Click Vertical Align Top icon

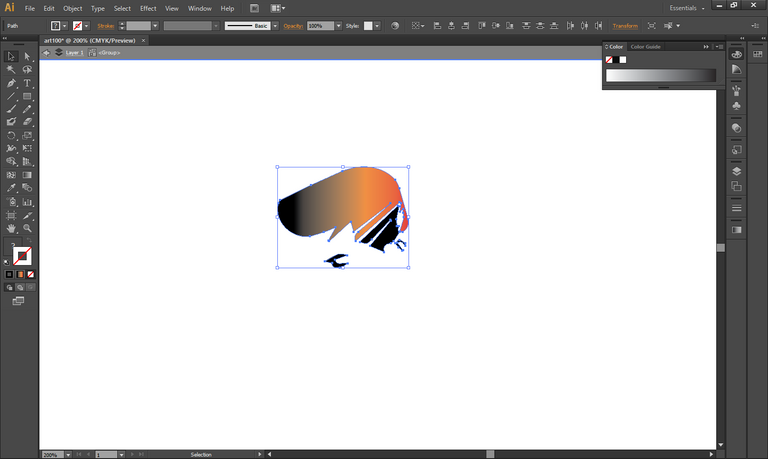tap(481, 26)
